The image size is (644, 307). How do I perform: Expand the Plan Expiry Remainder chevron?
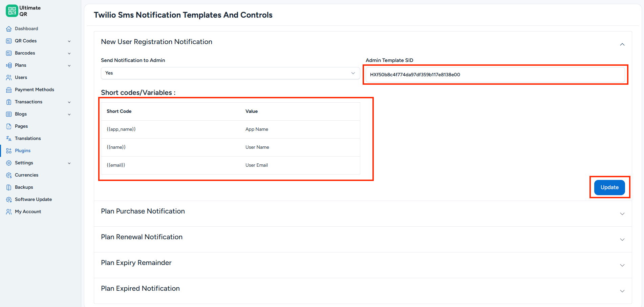coord(622,265)
